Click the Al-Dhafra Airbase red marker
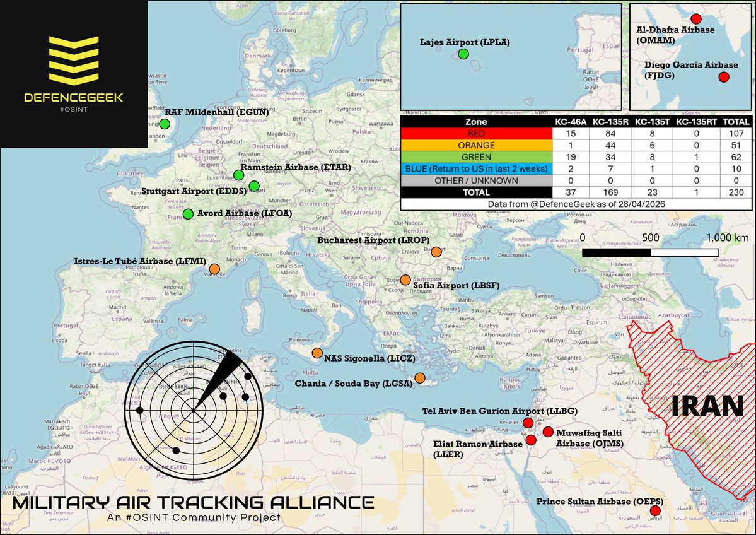This screenshot has width=756, height=535. click(x=695, y=19)
